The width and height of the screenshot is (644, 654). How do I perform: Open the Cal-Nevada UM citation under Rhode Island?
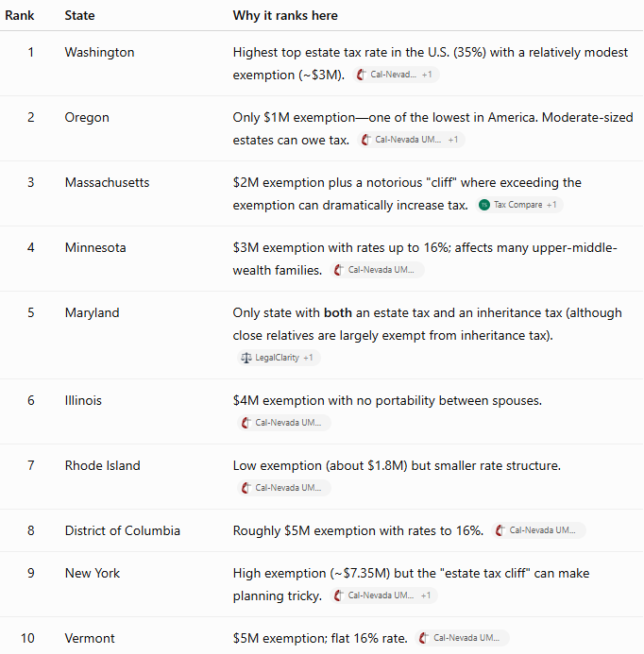click(x=284, y=488)
